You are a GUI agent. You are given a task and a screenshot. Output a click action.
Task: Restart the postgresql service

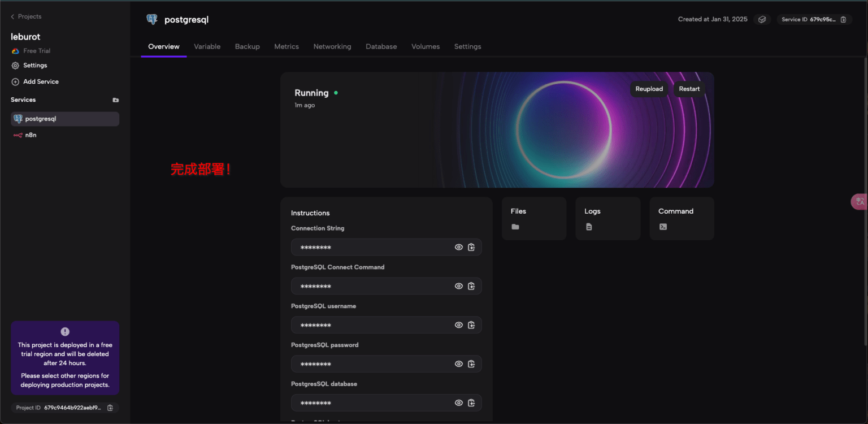[x=689, y=89]
